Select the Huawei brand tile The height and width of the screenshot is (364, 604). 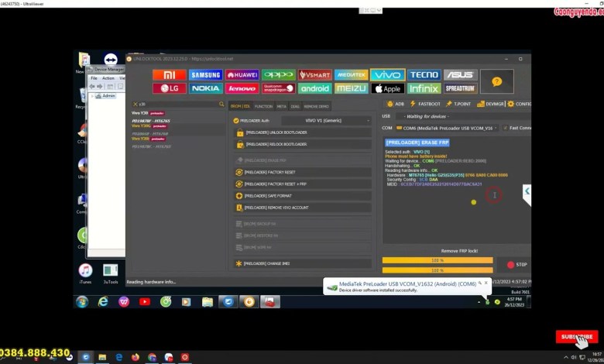pos(242,74)
